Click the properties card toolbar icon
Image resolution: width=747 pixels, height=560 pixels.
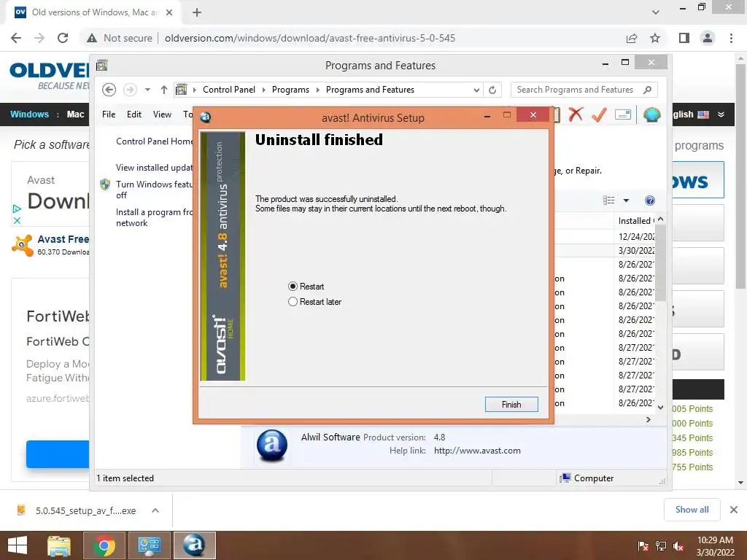(623, 114)
